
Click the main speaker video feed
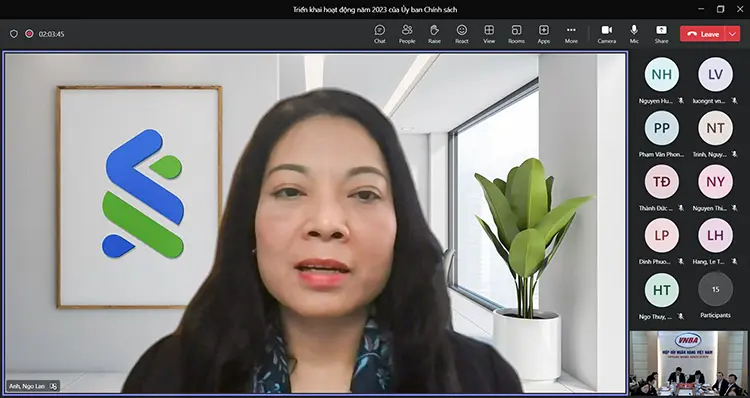coord(315,223)
